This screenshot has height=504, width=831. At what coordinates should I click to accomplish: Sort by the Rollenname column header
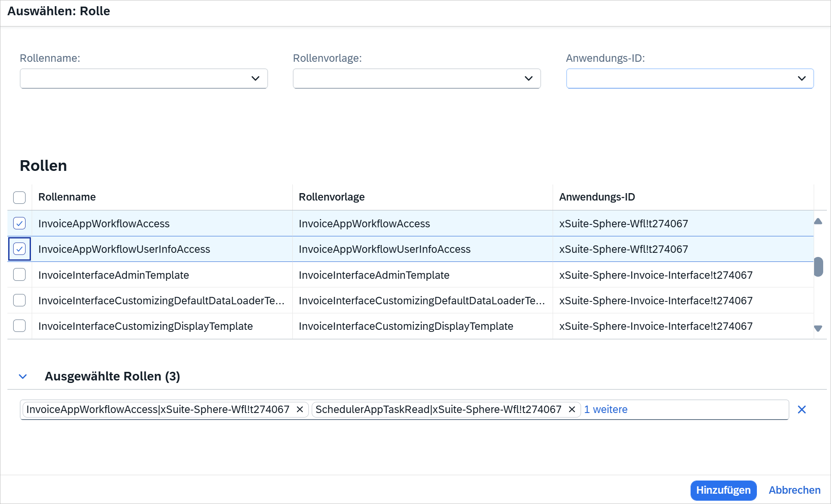(x=67, y=197)
